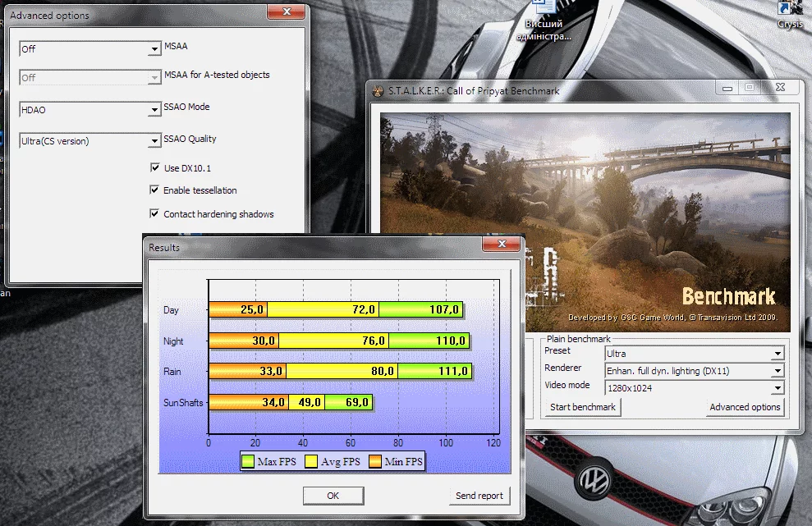812x526 pixels.
Task: Close the Advanced options window
Action: tap(287, 11)
